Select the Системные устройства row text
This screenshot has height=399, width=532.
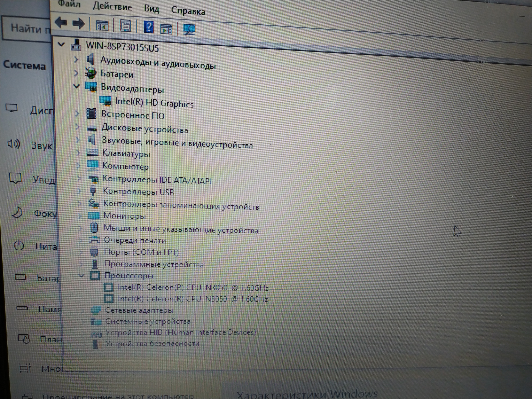(148, 321)
